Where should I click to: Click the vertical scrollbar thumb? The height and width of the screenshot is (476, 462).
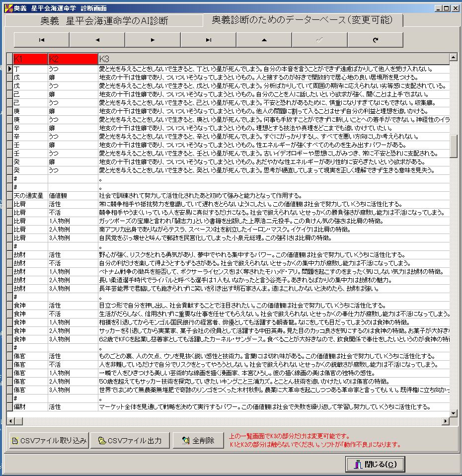[x=453, y=146]
